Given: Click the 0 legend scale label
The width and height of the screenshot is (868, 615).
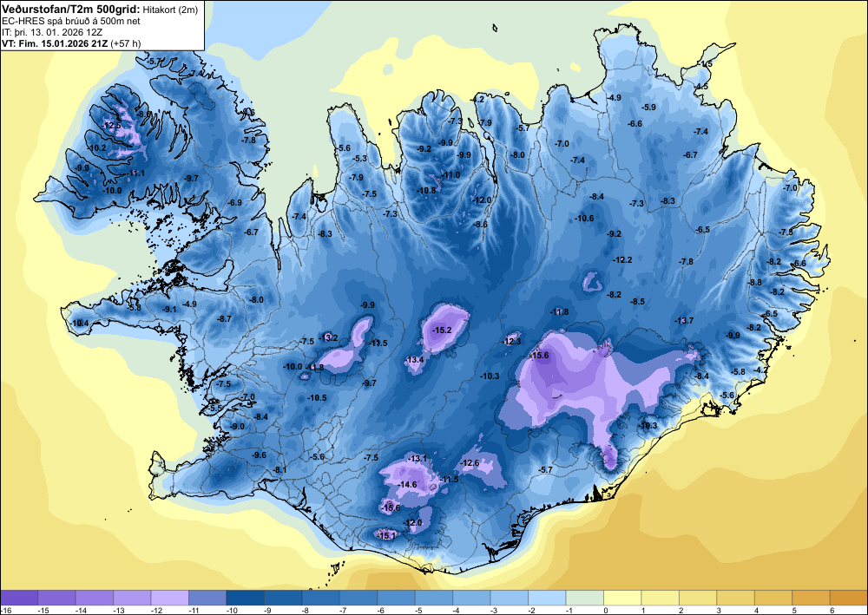Looking at the screenshot, I should [x=606, y=611].
